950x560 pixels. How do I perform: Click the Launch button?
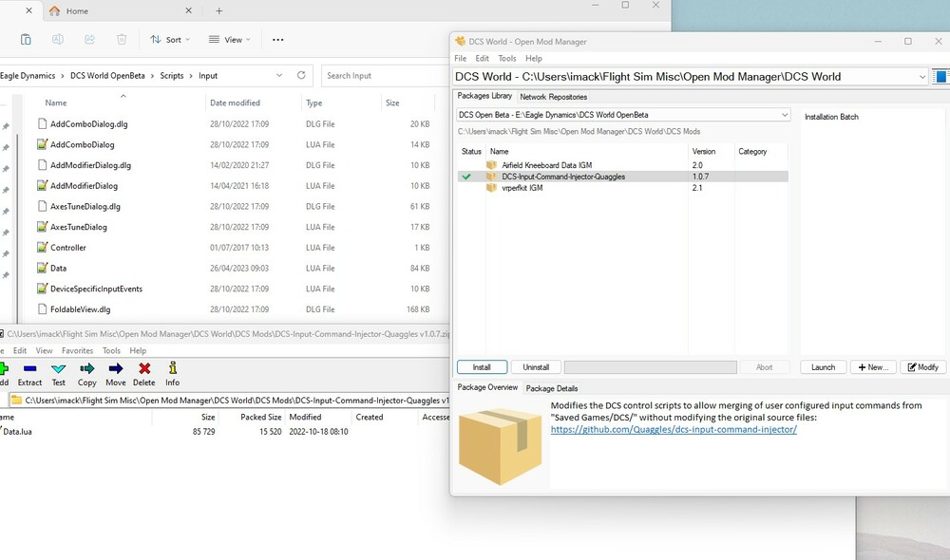tap(823, 367)
